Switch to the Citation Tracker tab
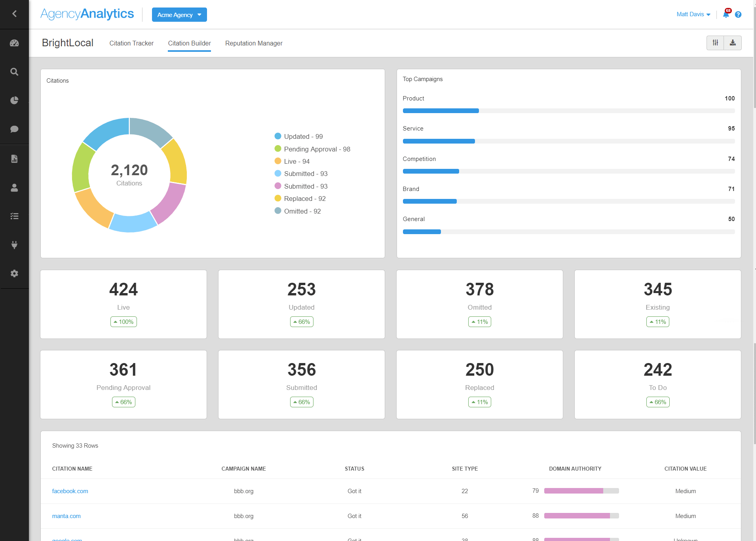756x541 pixels. tap(131, 43)
